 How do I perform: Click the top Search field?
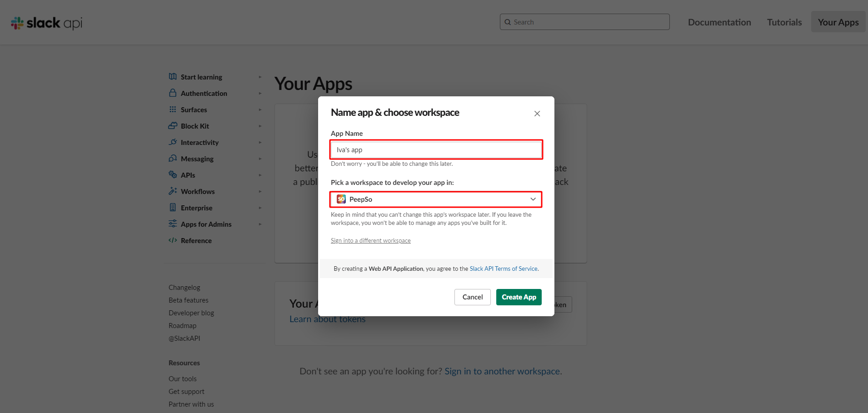click(x=585, y=22)
